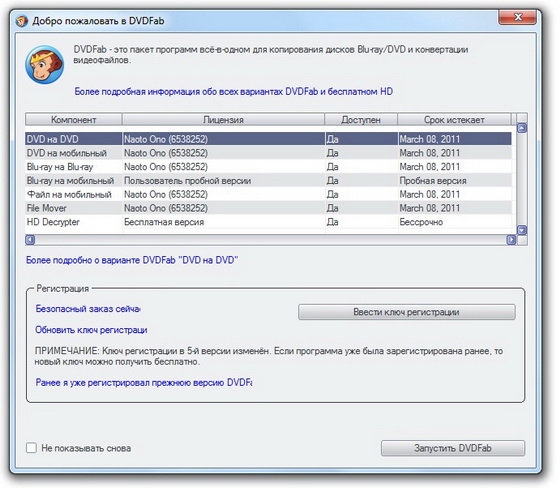Click the 'Доступен' column header
The width and height of the screenshot is (560, 488).
point(361,120)
